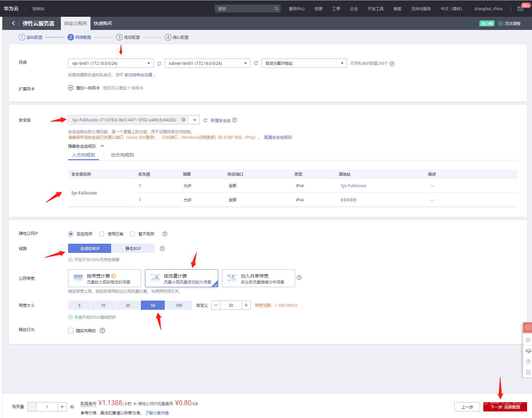Open the zhanghui_china account menu

click(488, 9)
